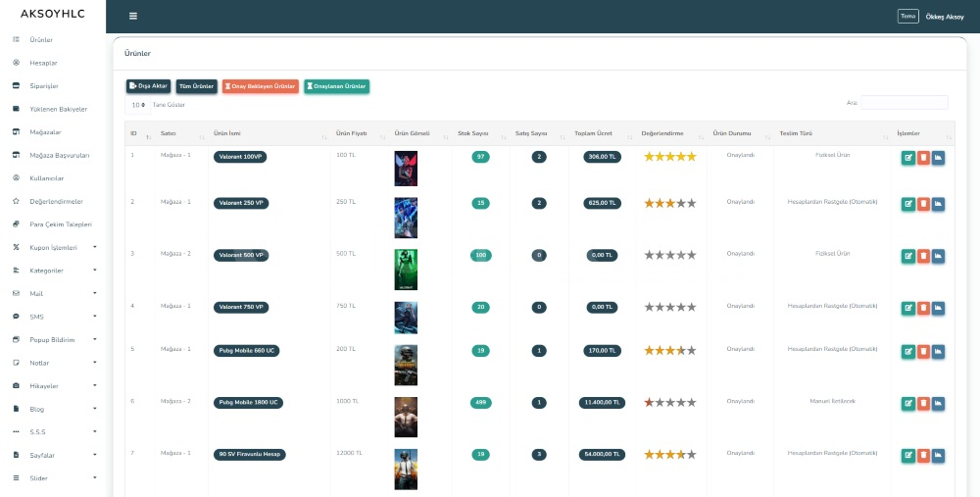Edit the 90 SV Firavunlu Hesap product
The width and height of the screenshot is (980, 497).
pos(908,455)
